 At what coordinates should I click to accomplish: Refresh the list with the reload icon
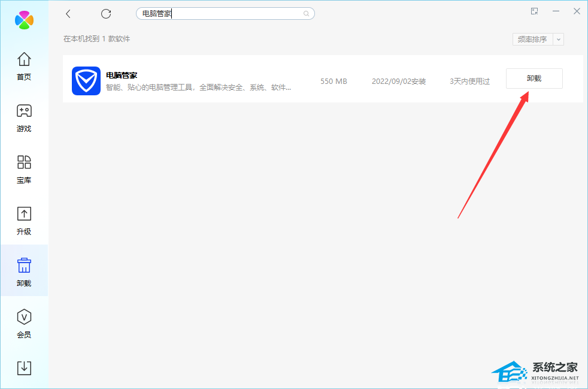pos(106,14)
